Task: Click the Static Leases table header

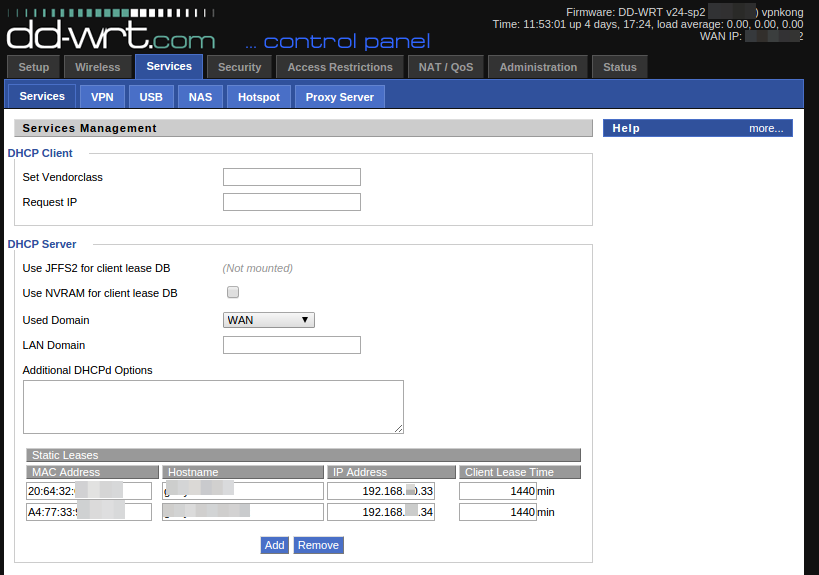Action: tap(303, 455)
